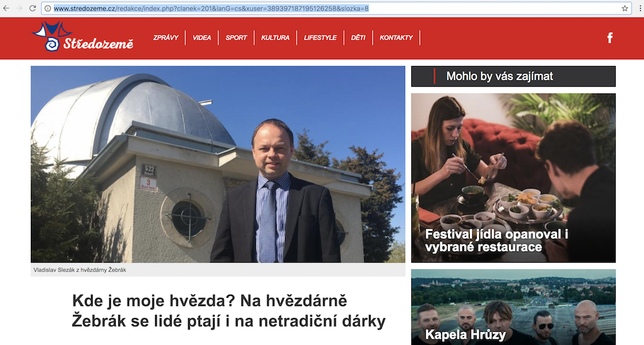The height and width of the screenshot is (345, 644).
Task: Go to the VIDEA section
Action: (202, 38)
